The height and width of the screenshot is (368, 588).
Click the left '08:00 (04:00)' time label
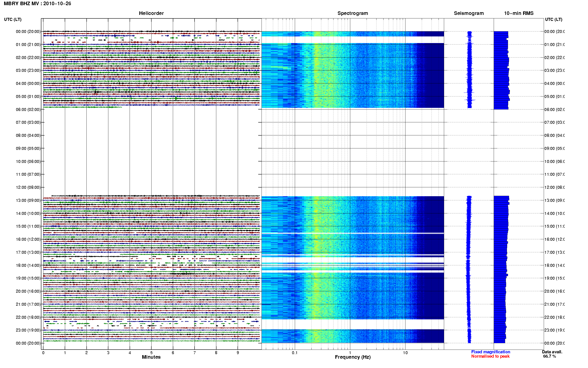(28, 136)
